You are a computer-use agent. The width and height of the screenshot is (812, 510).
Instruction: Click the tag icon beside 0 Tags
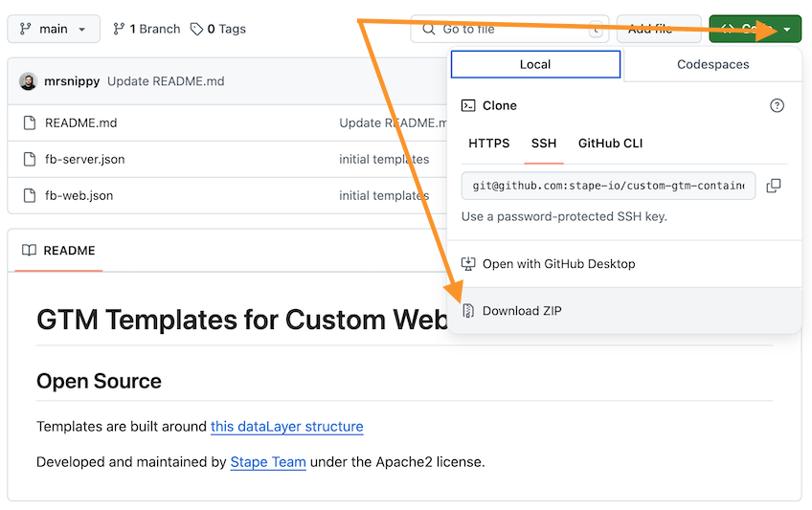196,29
